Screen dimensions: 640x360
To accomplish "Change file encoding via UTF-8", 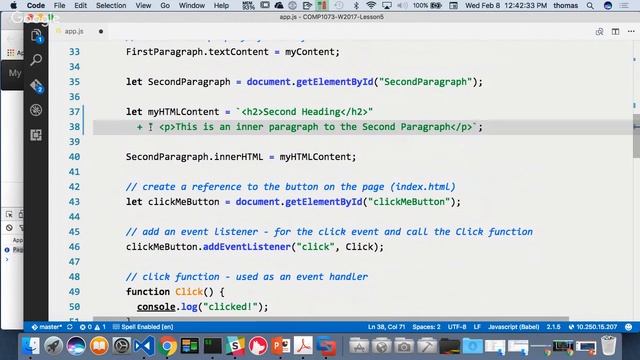I will tap(457, 327).
